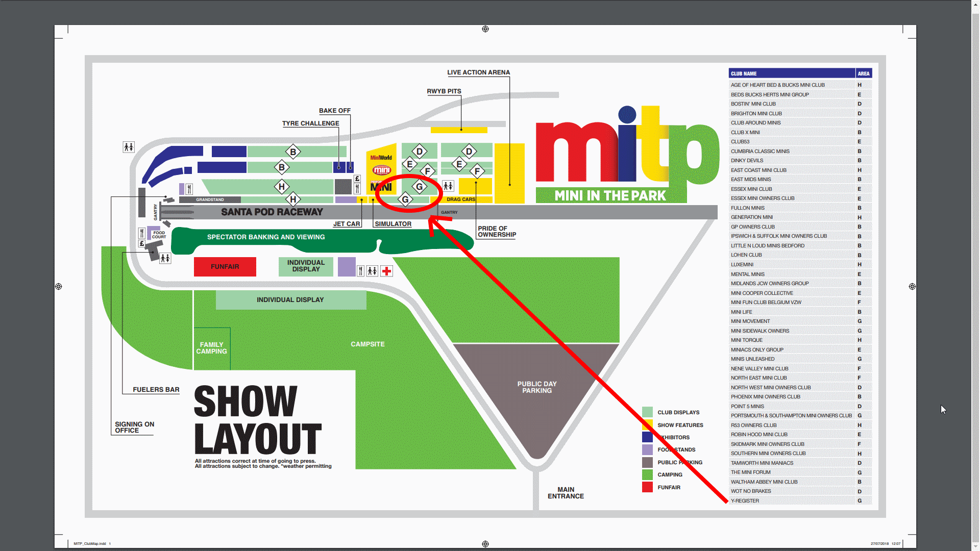Click the MINI IN THE PARK green banner
Viewport: 980px width, 551px height.
pyautogui.click(x=610, y=196)
